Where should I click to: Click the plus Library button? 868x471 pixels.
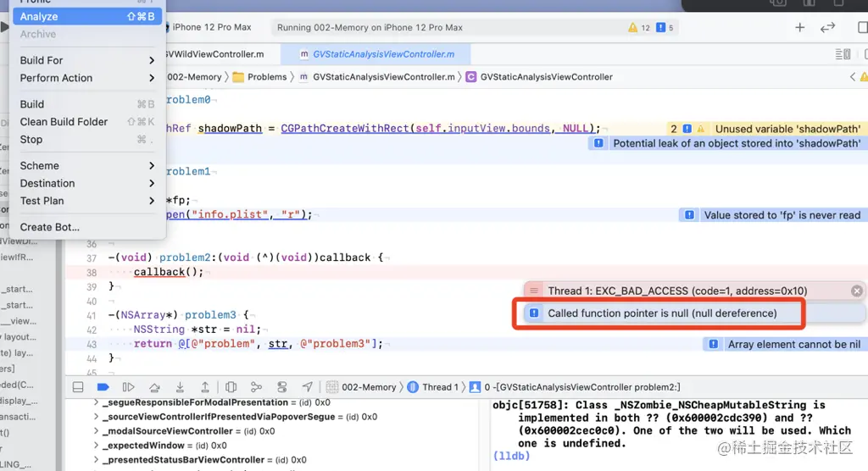[x=800, y=28]
